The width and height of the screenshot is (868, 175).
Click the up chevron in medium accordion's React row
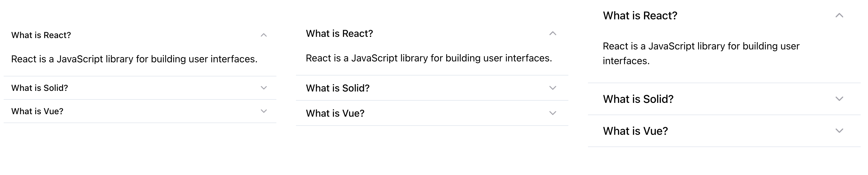pos(553,33)
